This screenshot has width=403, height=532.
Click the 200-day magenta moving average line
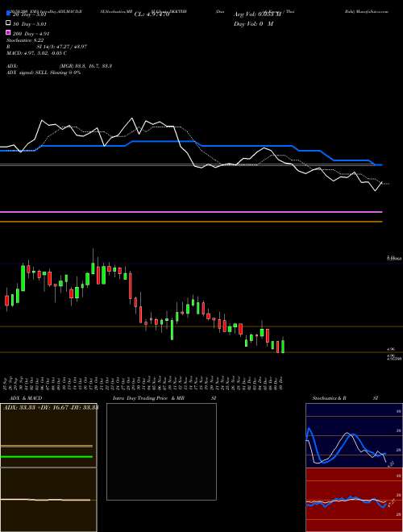[191, 212]
